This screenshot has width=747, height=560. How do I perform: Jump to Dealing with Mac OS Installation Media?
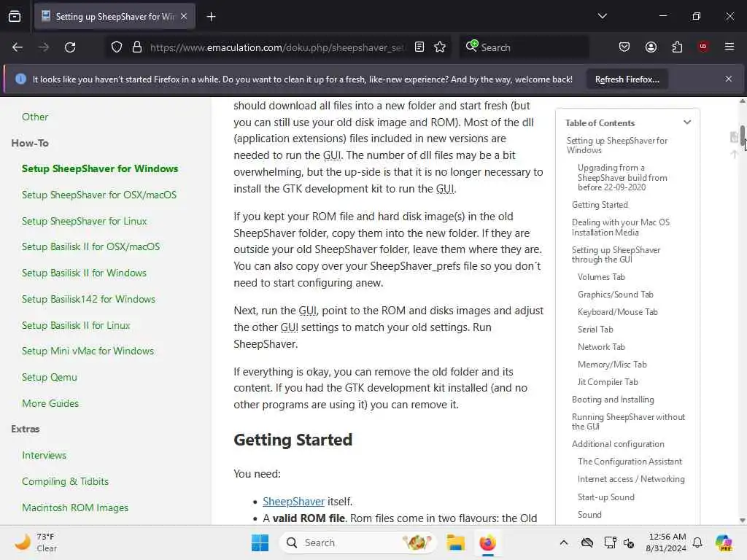tap(621, 227)
